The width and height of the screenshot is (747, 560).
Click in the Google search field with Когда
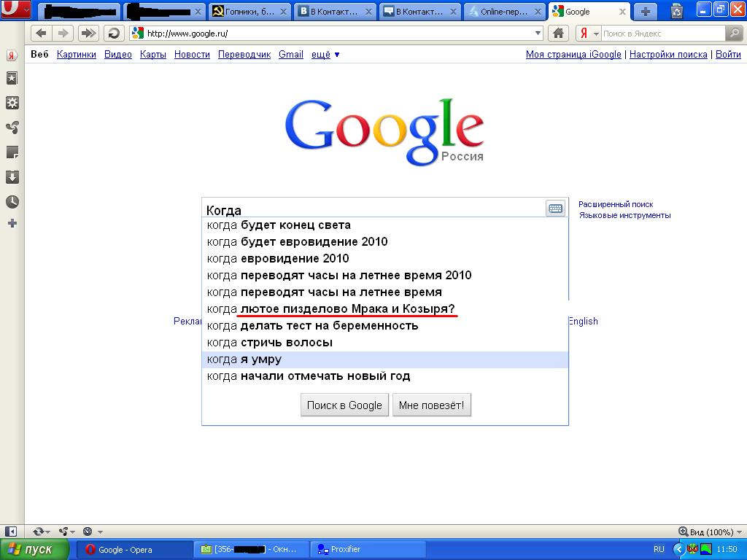click(374, 209)
